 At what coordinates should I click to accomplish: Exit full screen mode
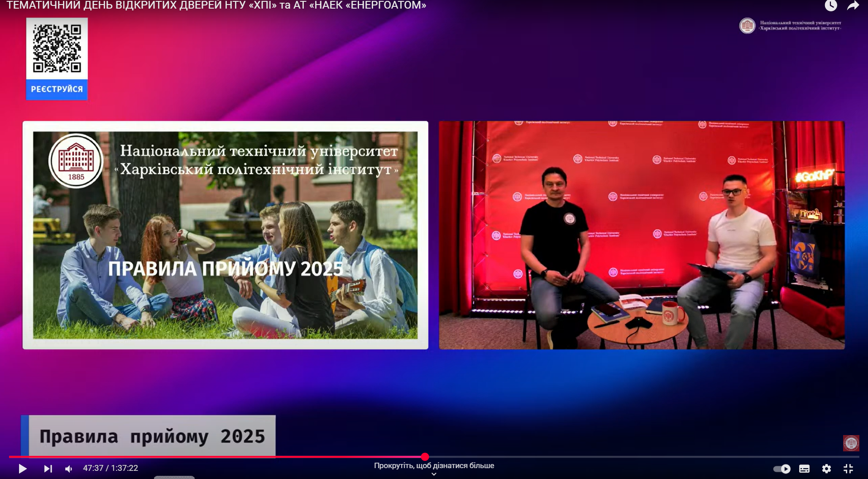848,469
